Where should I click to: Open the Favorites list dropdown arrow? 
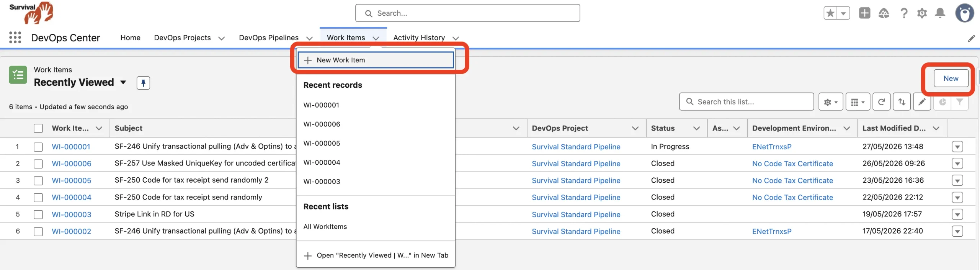[843, 13]
